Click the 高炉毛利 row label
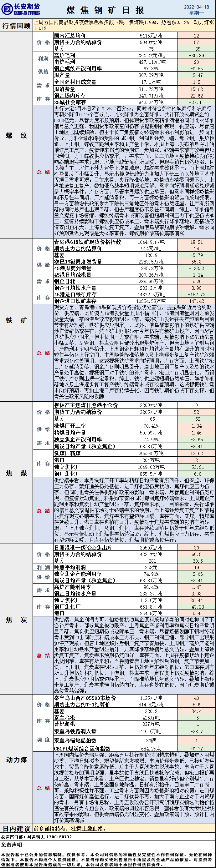Image resolution: width=216 pixels, height=868 pixels. (64, 55)
